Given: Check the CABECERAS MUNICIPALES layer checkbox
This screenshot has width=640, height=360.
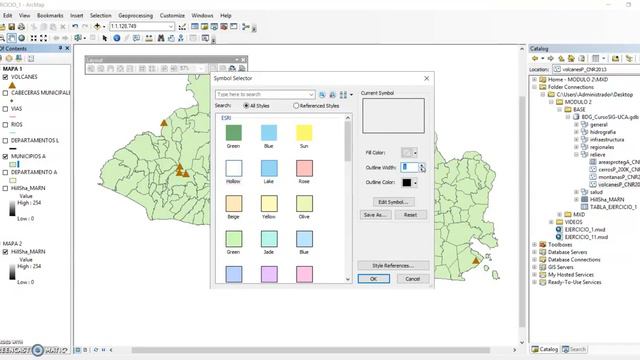Looking at the screenshot, I should pos(5,93).
